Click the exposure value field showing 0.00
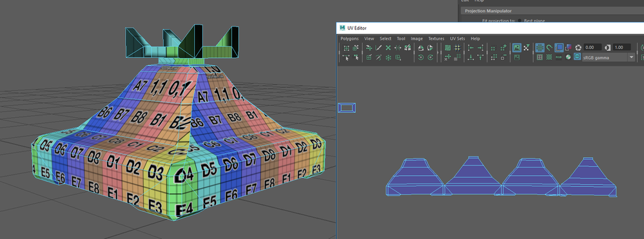This screenshot has width=644, height=239. [592, 48]
